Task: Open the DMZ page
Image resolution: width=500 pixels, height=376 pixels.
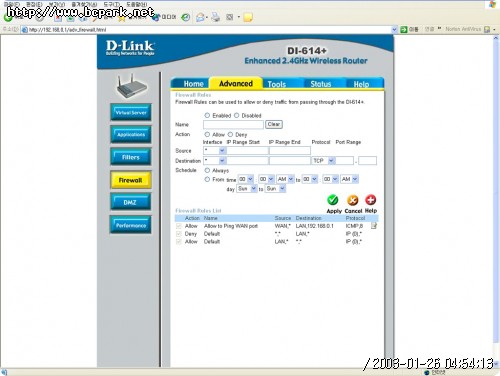Action: point(131,202)
